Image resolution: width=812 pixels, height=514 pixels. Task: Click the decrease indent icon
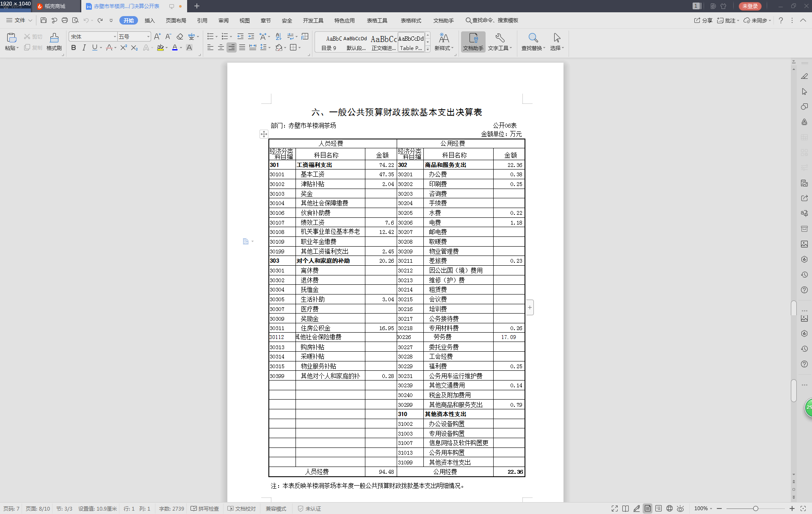pyautogui.click(x=240, y=37)
